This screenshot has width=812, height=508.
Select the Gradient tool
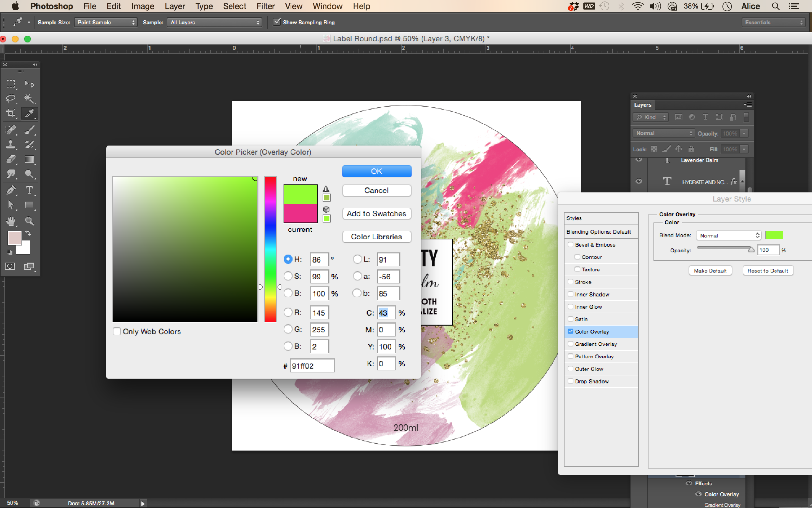pyautogui.click(x=29, y=159)
